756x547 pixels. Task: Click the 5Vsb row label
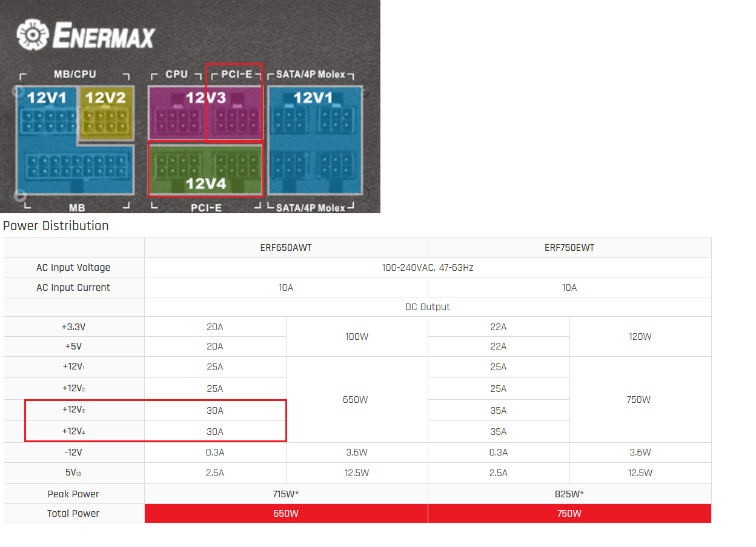pyautogui.click(x=73, y=473)
